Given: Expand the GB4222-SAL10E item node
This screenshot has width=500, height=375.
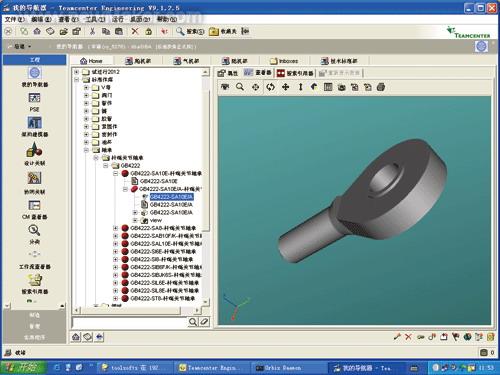Looking at the screenshot, I should [x=115, y=244].
